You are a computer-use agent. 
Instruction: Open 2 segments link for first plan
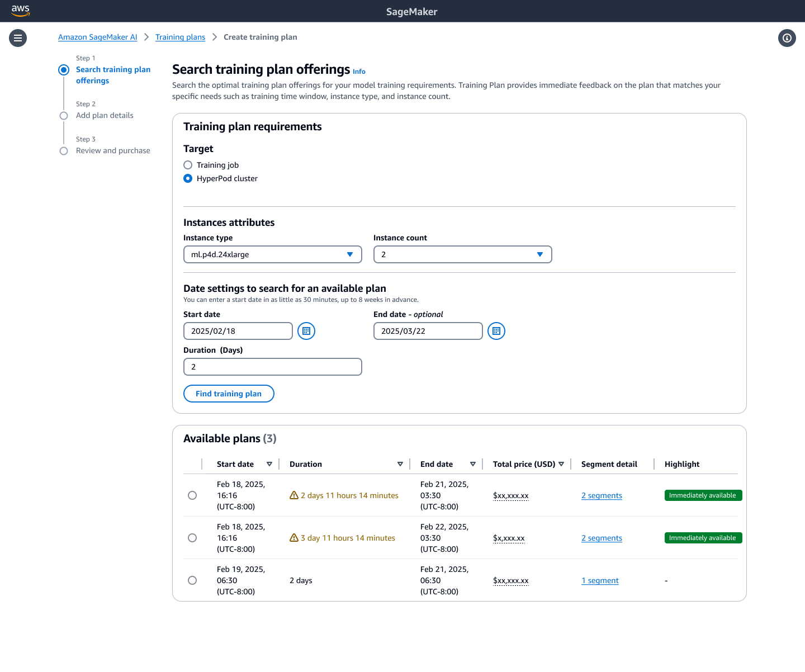(x=602, y=495)
